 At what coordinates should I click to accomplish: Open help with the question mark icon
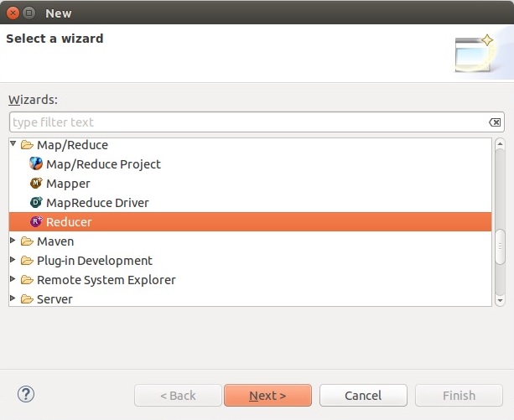click(26, 394)
